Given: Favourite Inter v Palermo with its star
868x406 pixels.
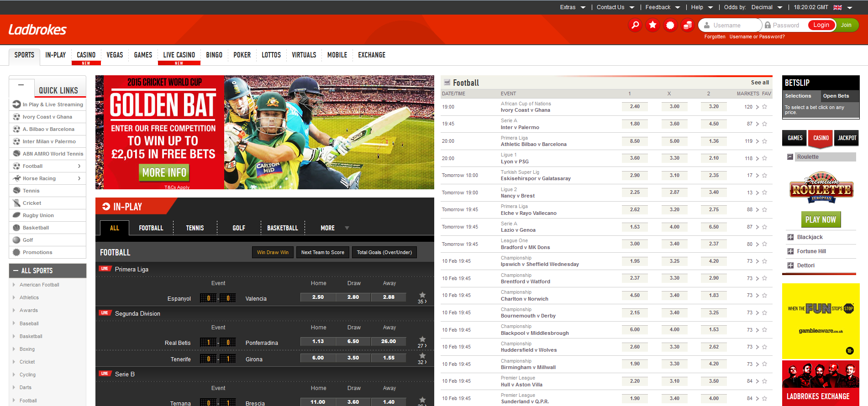Looking at the screenshot, I should click(764, 124).
